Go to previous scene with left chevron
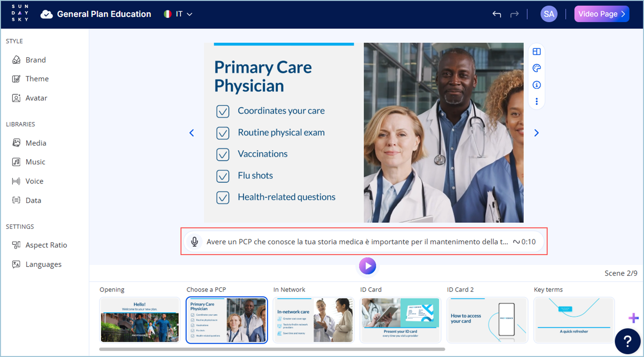 (x=192, y=133)
